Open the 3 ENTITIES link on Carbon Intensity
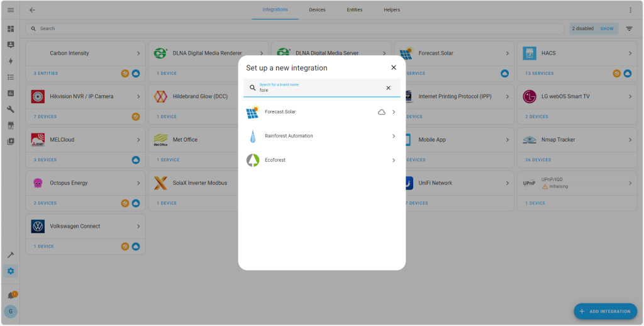Image resolution: width=644 pixels, height=326 pixels. pos(45,73)
